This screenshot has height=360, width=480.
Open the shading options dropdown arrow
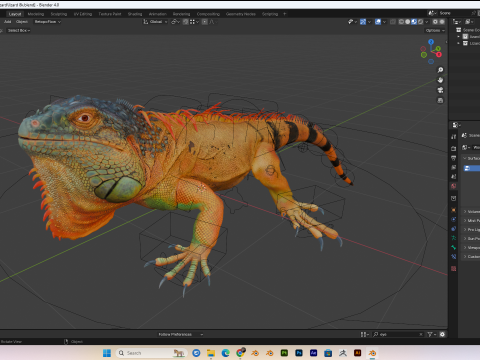point(427,22)
